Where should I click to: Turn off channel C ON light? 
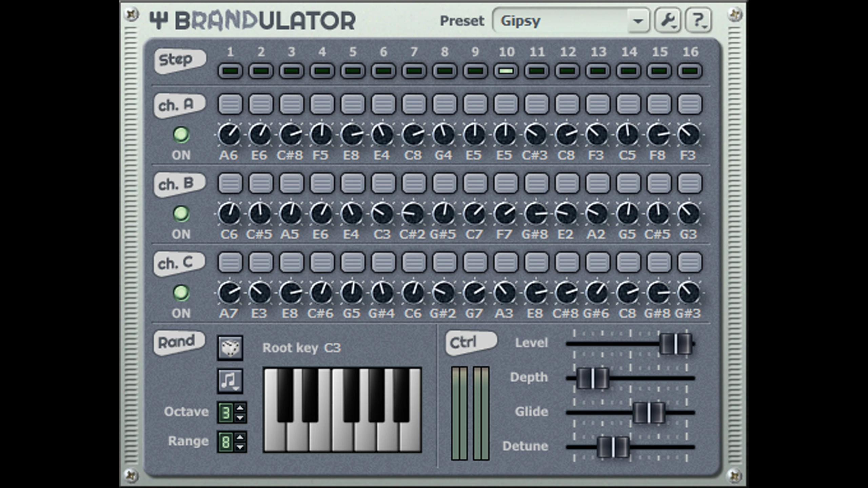[181, 292]
